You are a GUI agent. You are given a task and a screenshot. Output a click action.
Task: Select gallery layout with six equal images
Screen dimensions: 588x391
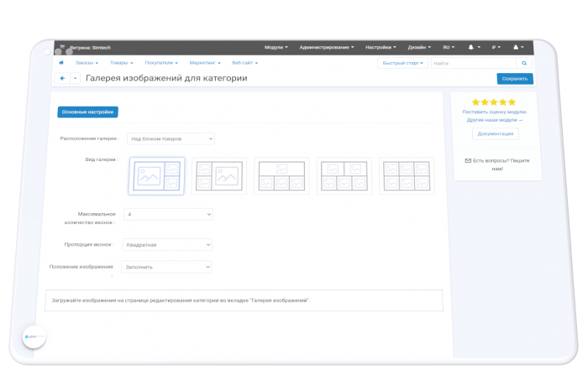407,176
